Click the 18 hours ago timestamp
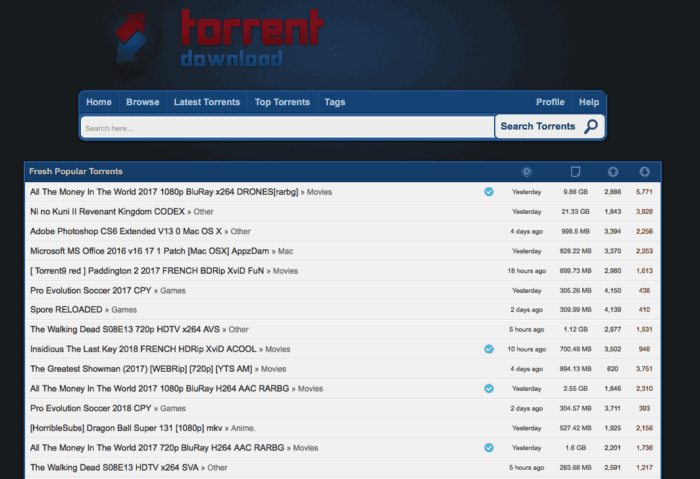This screenshot has height=479, width=700. click(527, 271)
